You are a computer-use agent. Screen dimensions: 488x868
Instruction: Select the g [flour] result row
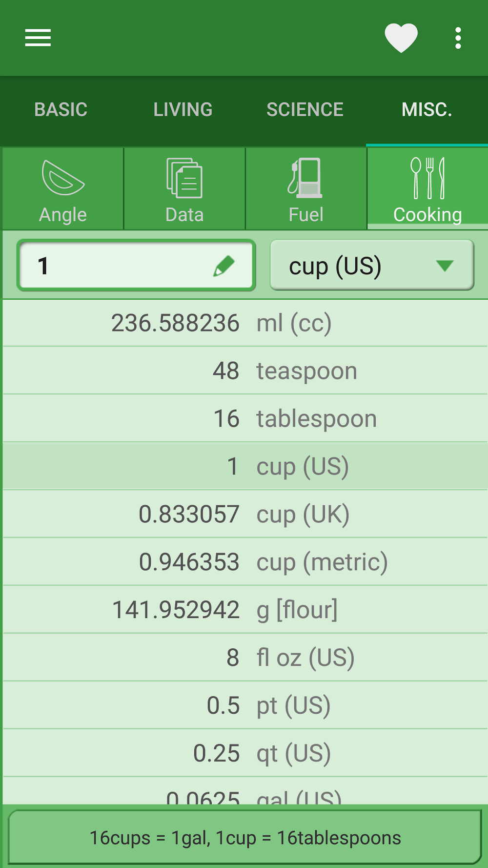pyautogui.click(x=245, y=610)
